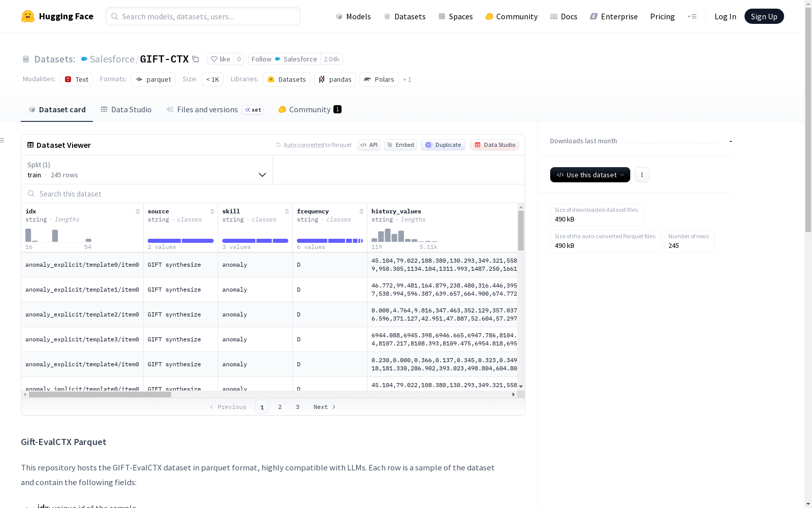
Task: Click the parquet format tag
Action: click(153, 79)
